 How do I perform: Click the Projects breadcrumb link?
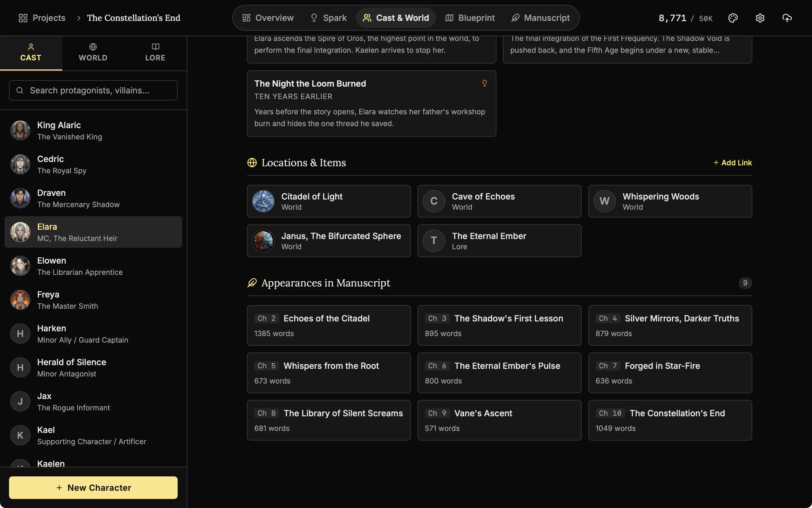42,18
